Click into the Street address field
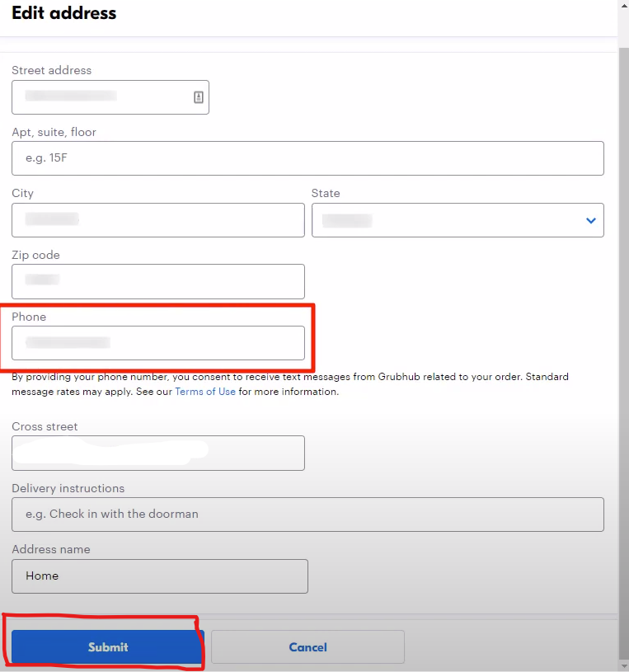The image size is (629, 672). pos(110,97)
